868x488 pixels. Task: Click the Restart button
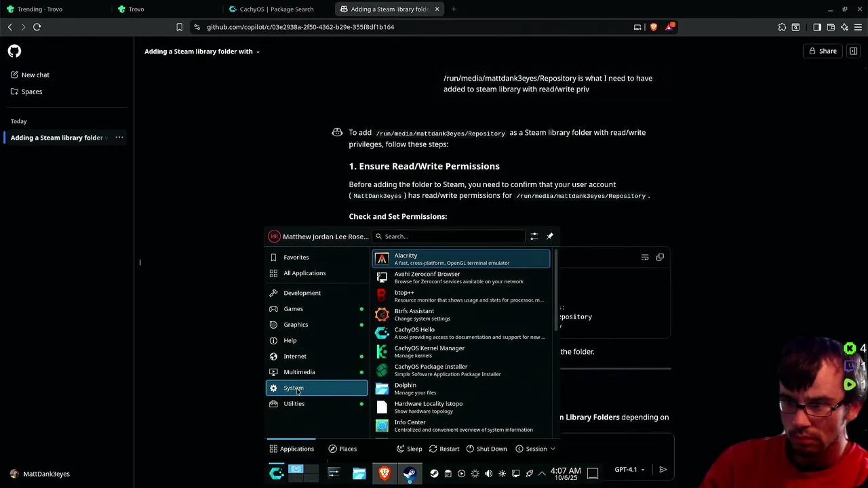click(443, 449)
